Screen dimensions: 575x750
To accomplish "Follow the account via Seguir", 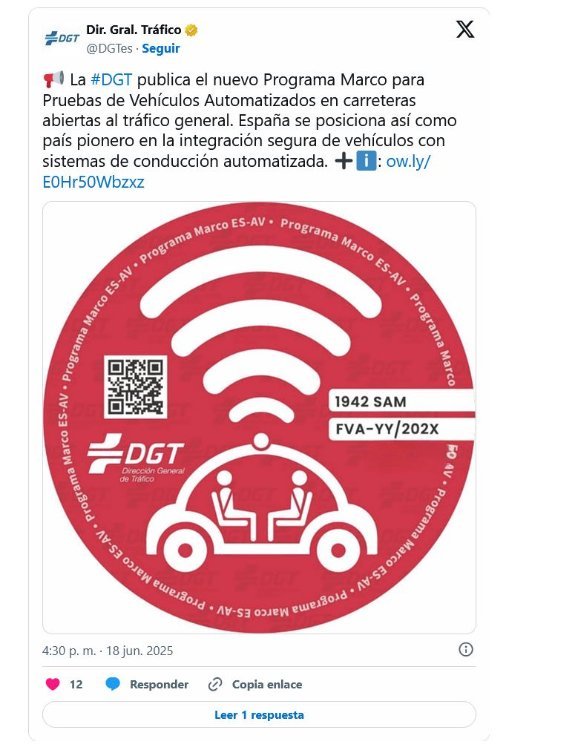I will tap(161, 49).
